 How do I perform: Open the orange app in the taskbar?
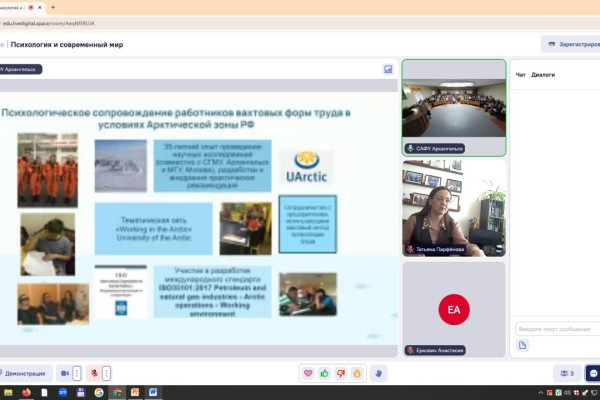[x=135, y=392]
